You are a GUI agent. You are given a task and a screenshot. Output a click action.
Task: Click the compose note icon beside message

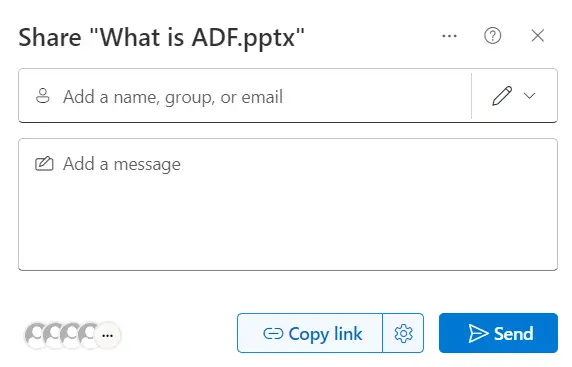tap(44, 163)
